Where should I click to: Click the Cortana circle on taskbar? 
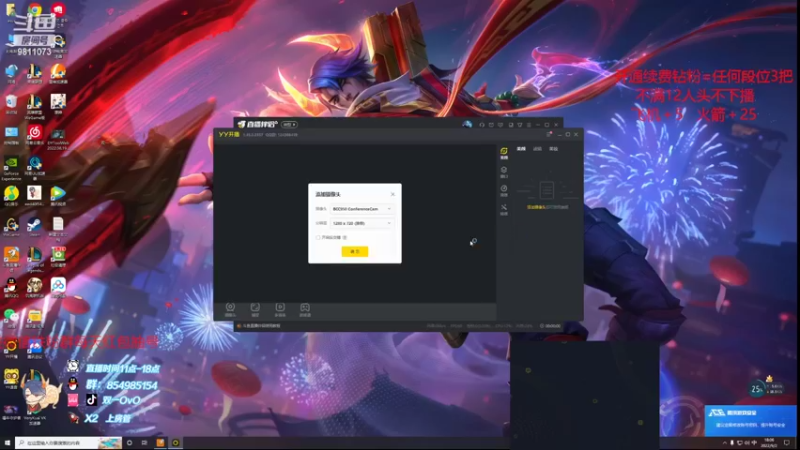pos(130,443)
